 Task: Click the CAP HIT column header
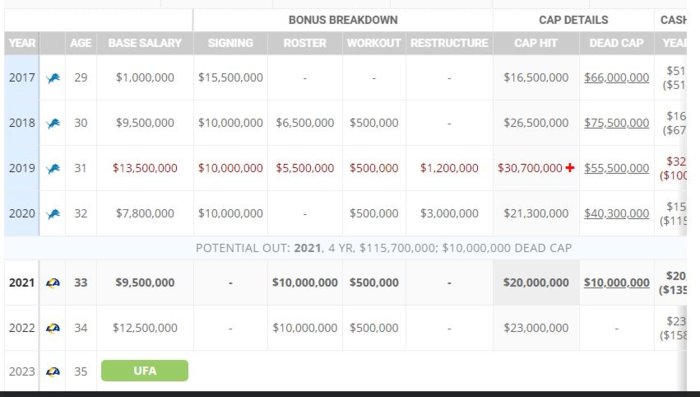tap(536, 43)
